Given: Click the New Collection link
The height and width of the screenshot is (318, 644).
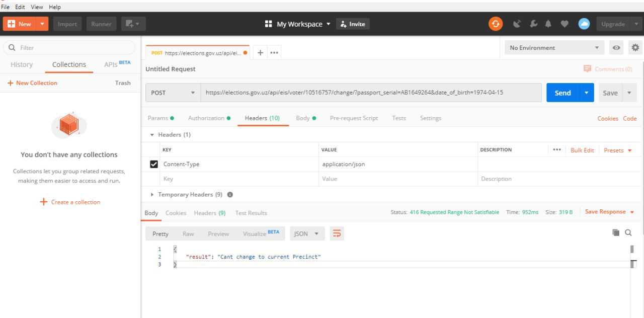Looking at the screenshot, I should pos(32,83).
